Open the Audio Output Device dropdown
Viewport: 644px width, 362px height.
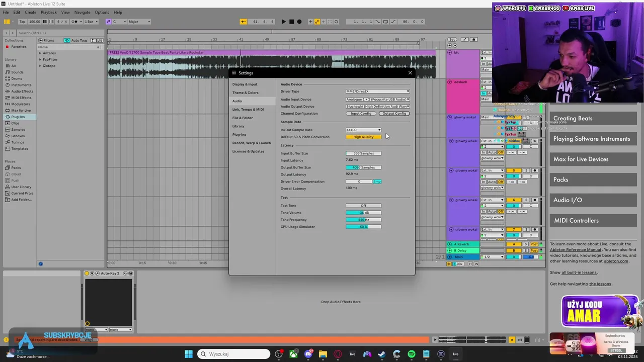pyautogui.click(x=377, y=107)
